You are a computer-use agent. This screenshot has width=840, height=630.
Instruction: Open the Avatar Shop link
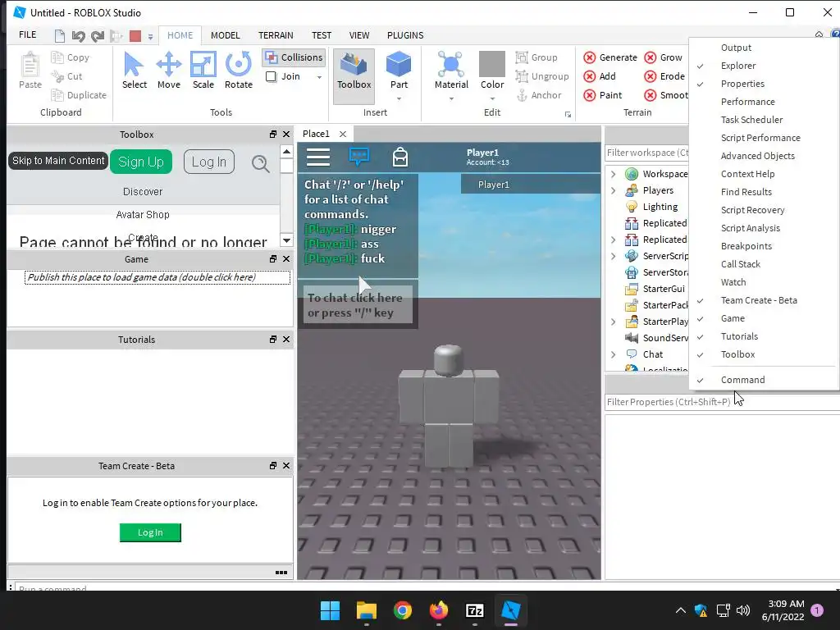click(143, 215)
